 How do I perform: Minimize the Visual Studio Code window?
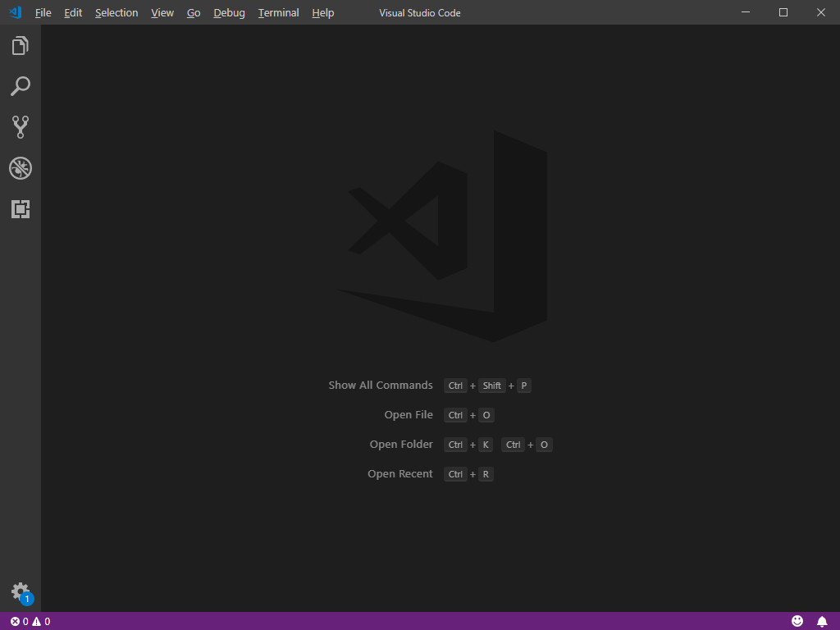point(745,12)
